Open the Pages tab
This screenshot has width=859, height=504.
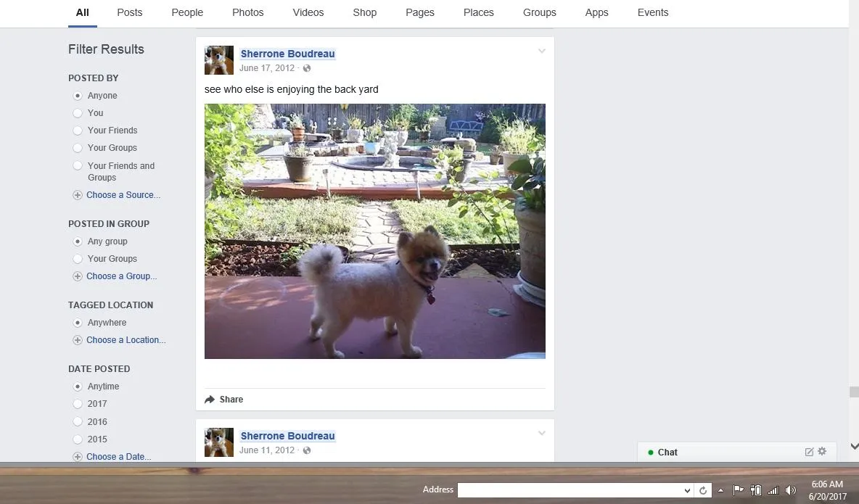[x=420, y=12]
